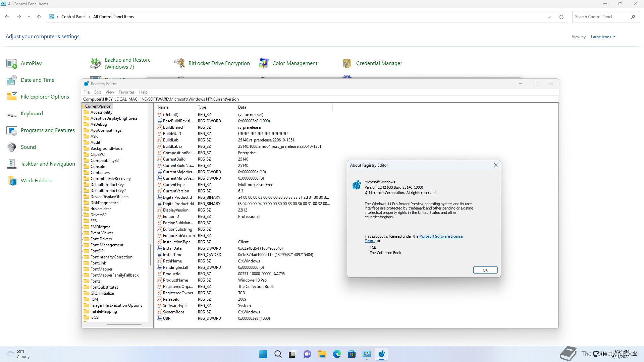Viewport: 644px width, 362px height.
Task: Click OK in About Registry Editor
Action: [485, 270]
